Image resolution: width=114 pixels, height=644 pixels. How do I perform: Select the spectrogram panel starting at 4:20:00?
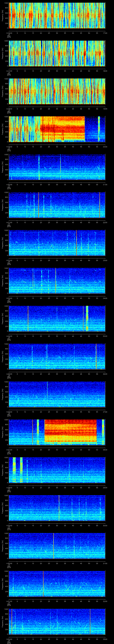57,167
